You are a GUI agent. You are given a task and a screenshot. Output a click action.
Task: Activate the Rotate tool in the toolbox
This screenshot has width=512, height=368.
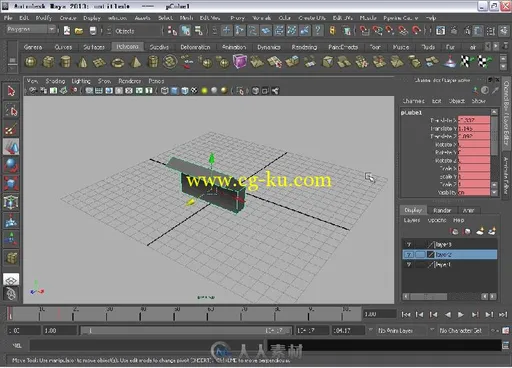pyautogui.click(x=11, y=165)
